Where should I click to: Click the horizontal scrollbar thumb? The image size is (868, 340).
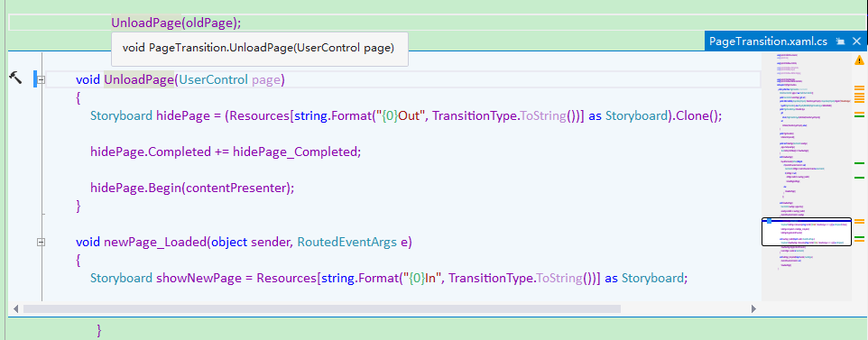coord(321,308)
